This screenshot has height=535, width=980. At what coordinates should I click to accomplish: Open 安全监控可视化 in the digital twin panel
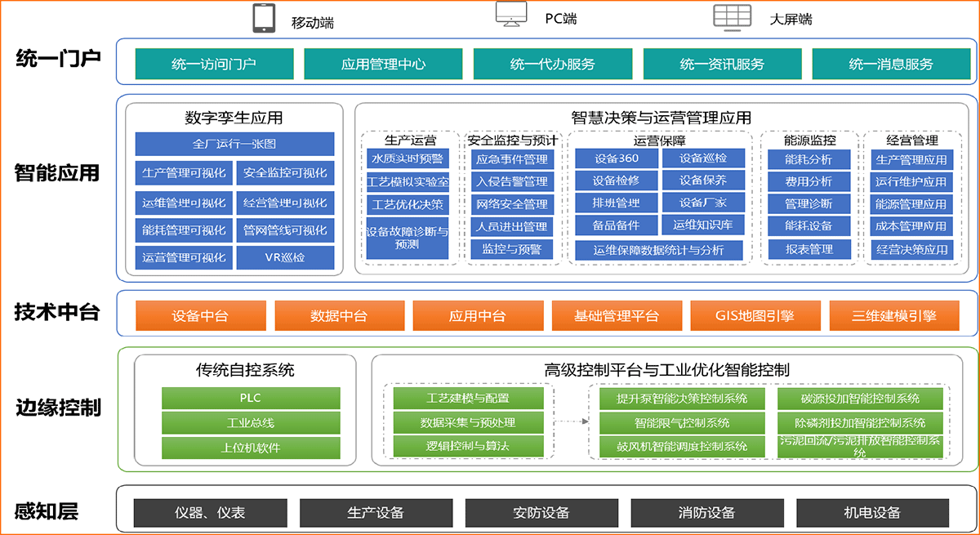(285, 173)
